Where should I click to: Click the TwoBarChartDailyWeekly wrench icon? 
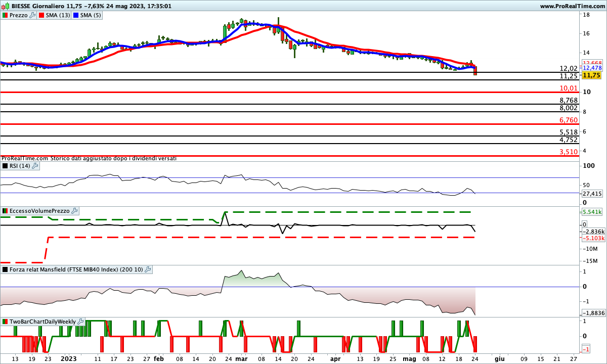[x=81, y=322]
